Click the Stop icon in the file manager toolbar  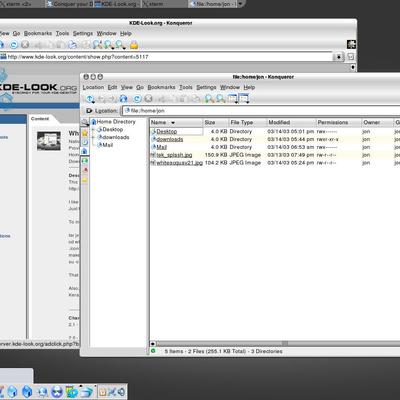(149, 99)
